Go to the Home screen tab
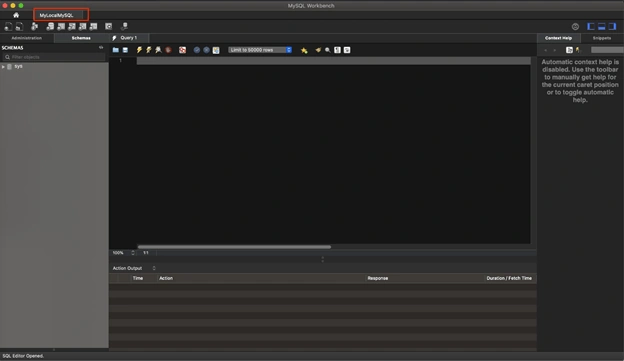 tap(16, 15)
